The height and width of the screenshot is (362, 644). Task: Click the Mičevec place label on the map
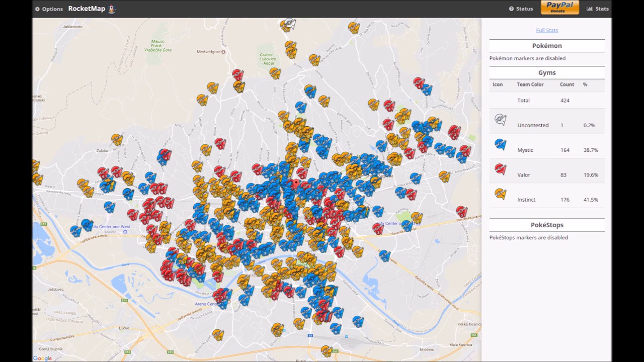click(427, 349)
